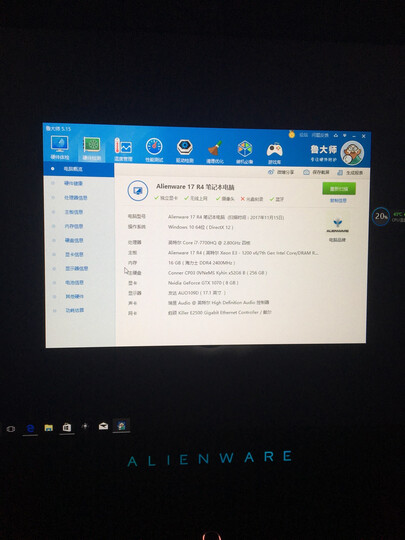
Task: Select 电脑概览 in the sidebar
Action: pyautogui.click(x=79, y=169)
